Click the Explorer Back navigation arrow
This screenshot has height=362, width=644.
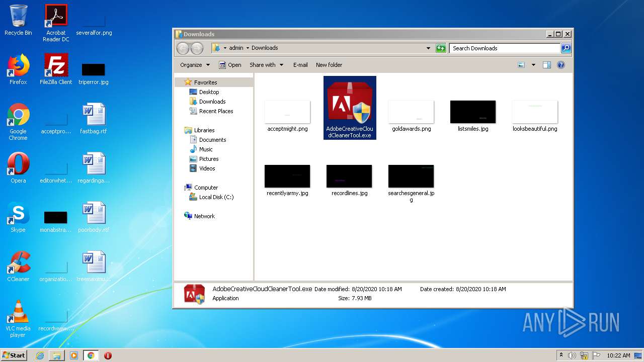tap(183, 48)
